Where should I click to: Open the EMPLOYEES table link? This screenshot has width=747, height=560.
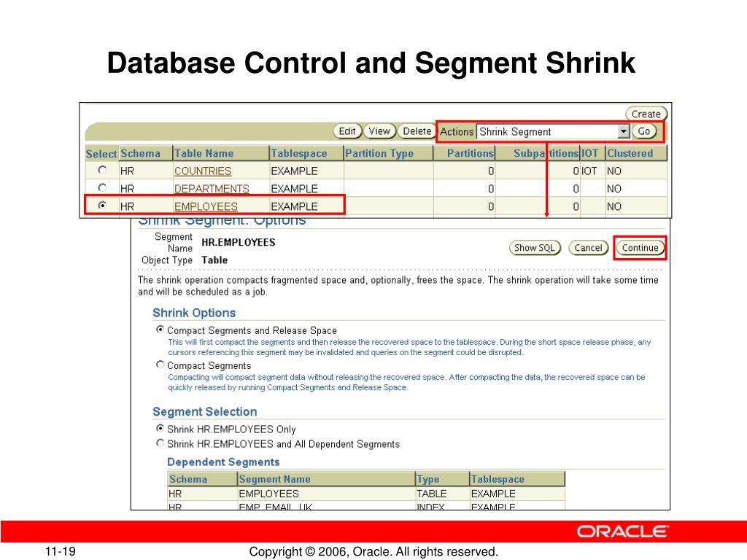click(x=206, y=206)
